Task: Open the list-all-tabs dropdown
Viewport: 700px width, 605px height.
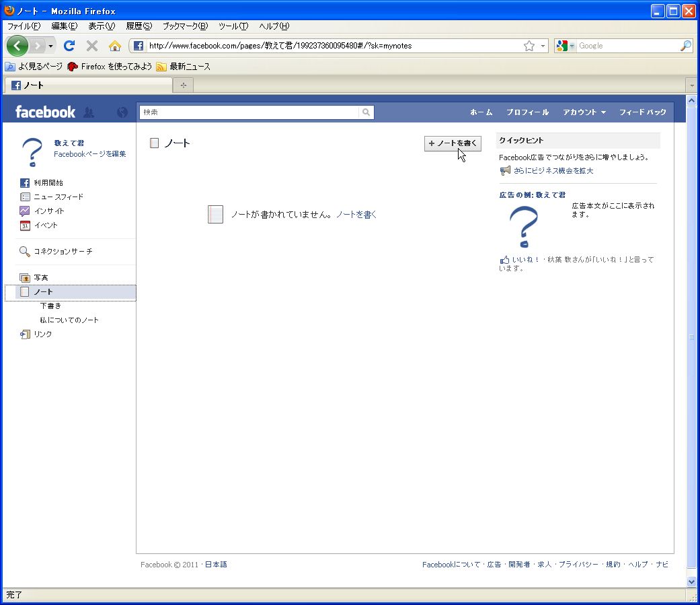Action: click(691, 85)
